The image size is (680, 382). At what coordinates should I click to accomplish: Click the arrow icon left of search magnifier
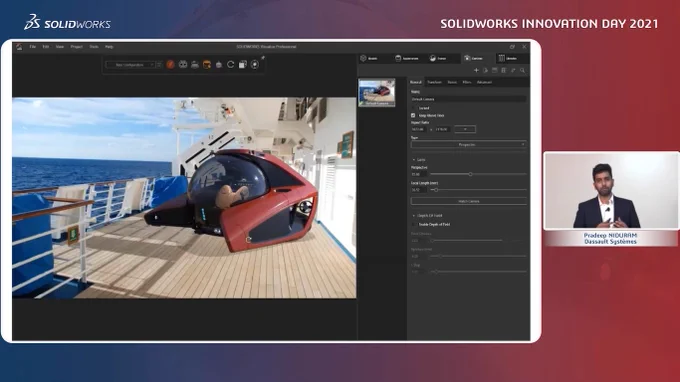[x=513, y=70]
